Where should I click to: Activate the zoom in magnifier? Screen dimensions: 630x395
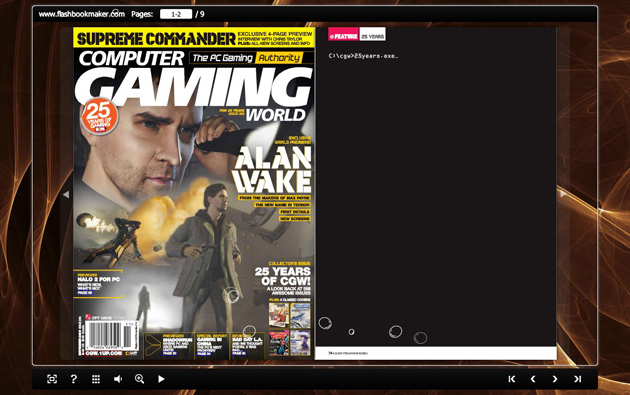point(139,379)
